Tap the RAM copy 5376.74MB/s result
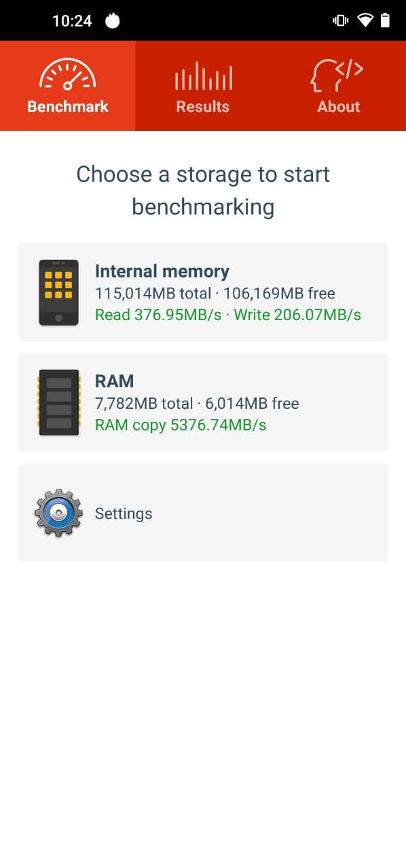The height and width of the screenshot is (868, 406). point(181,425)
